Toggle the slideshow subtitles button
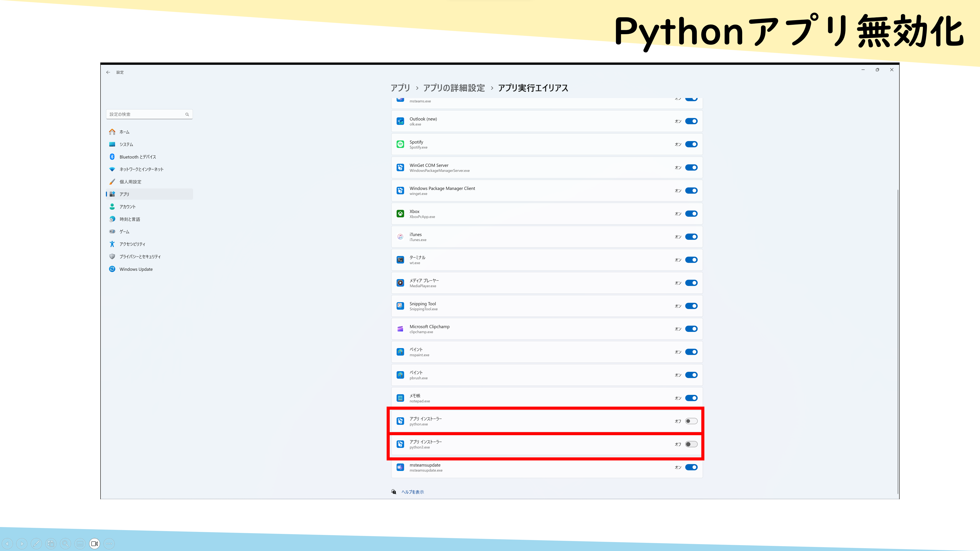 [80, 544]
